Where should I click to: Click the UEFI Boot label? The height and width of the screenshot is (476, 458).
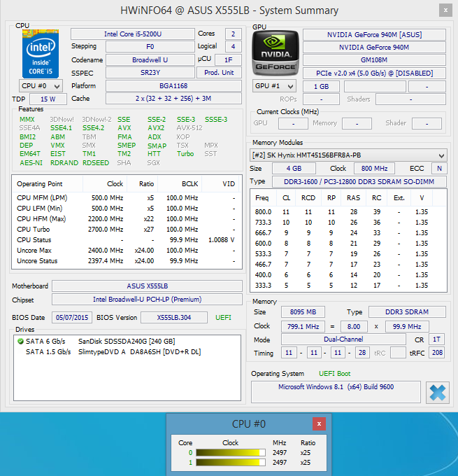[334, 374]
